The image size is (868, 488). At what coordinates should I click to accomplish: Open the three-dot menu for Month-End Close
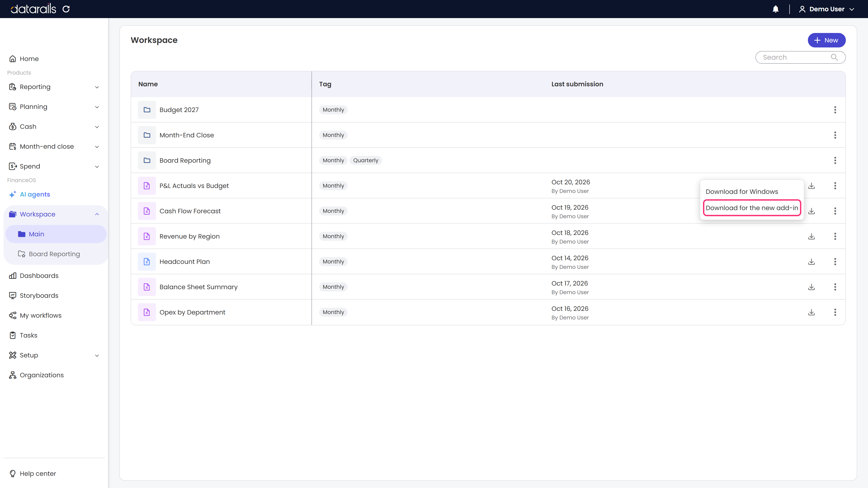point(835,135)
